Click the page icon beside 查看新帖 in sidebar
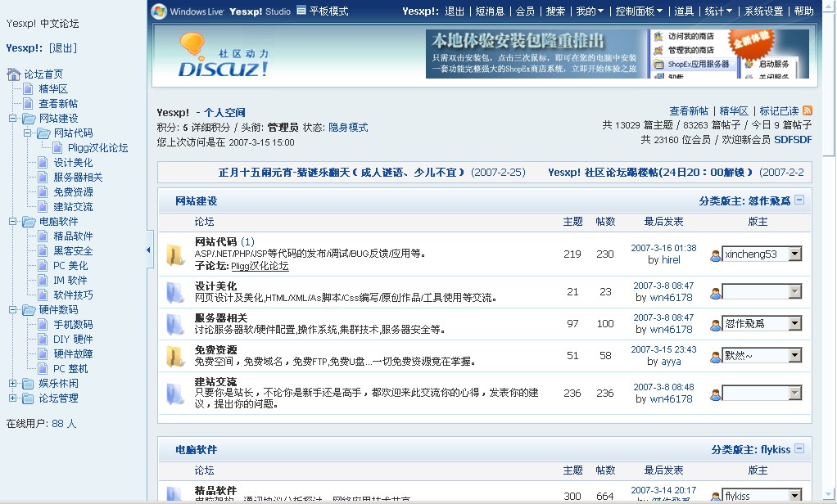837x504 pixels. [x=29, y=103]
